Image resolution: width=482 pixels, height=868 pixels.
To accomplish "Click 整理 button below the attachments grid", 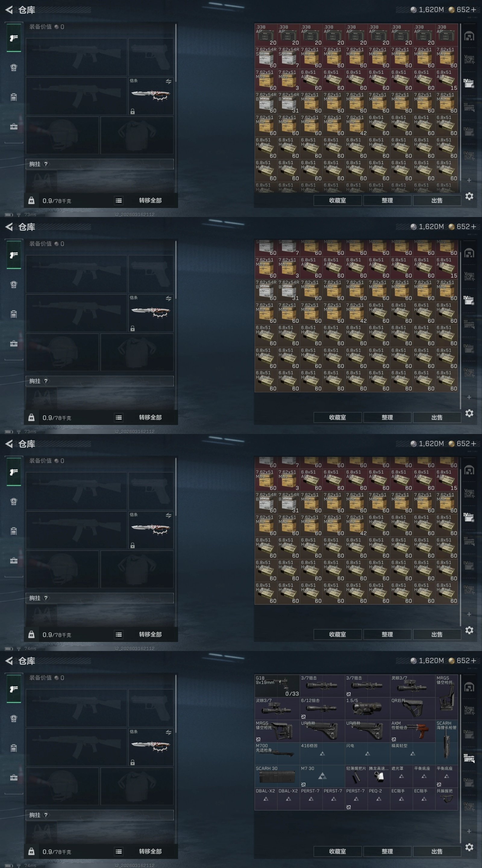I will pos(387,851).
